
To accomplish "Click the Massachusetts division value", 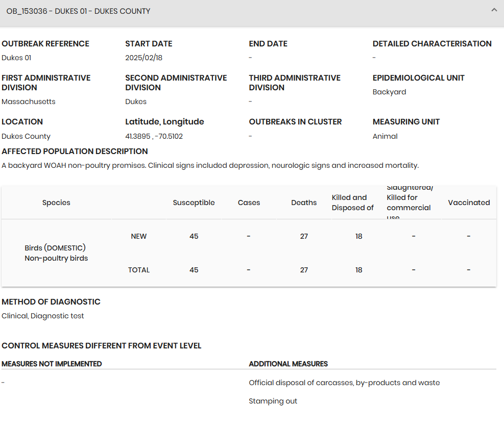I will (x=29, y=102).
